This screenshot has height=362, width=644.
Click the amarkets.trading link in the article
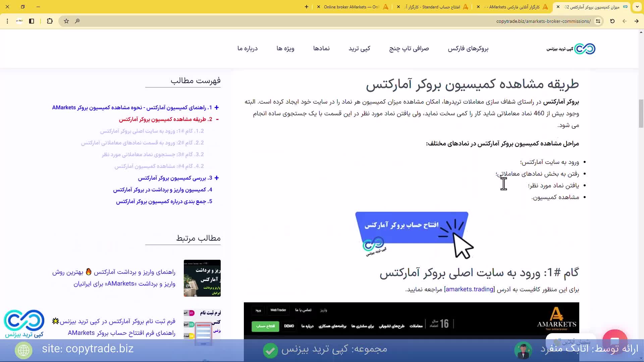[469, 289]
